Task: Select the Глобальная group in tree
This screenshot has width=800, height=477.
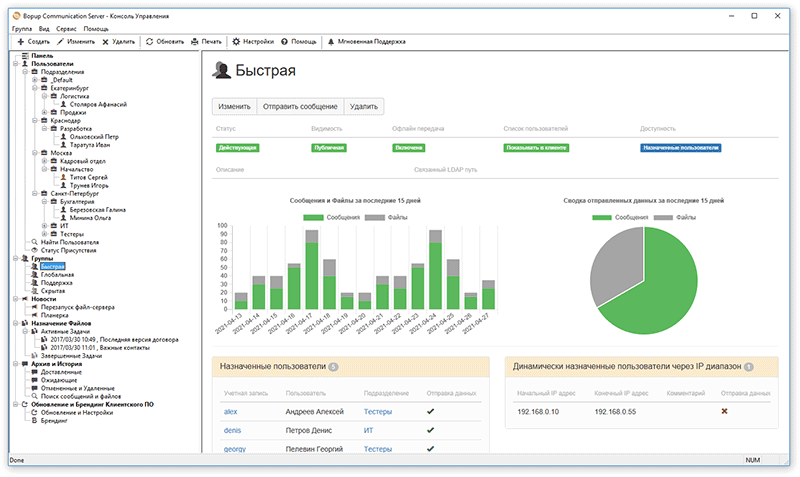Action: 57,275
